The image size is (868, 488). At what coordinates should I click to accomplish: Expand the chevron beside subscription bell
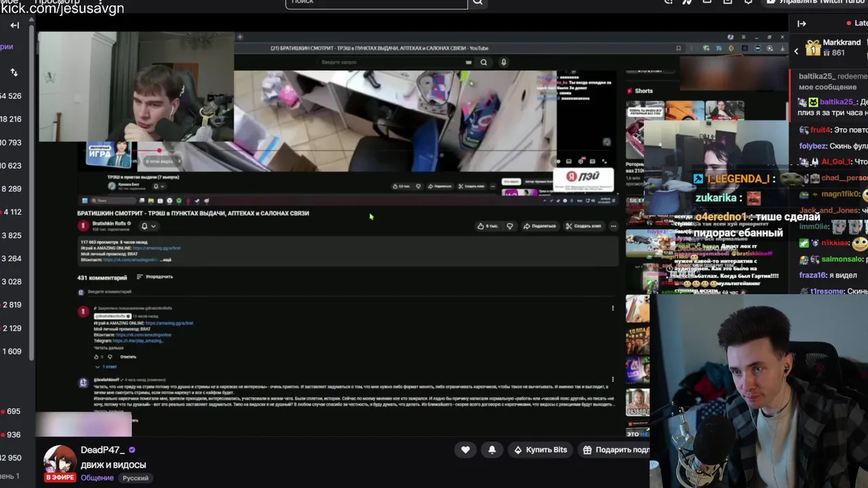[x=153, y=226]
